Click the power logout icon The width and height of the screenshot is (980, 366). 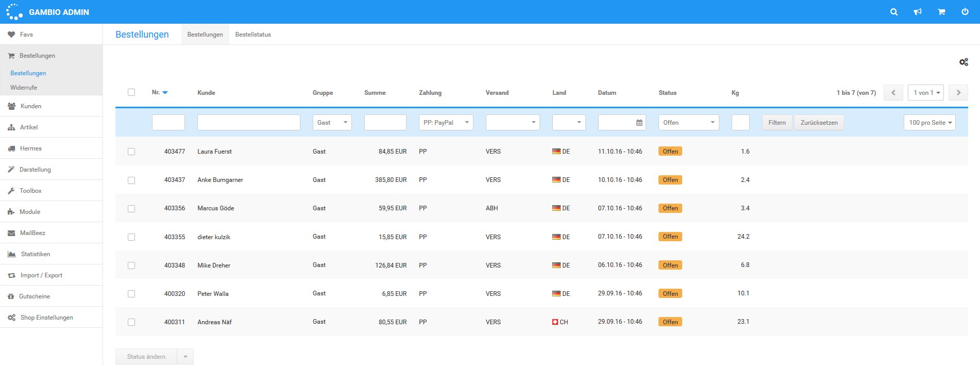pyautogui.click(x=965, y=12)
